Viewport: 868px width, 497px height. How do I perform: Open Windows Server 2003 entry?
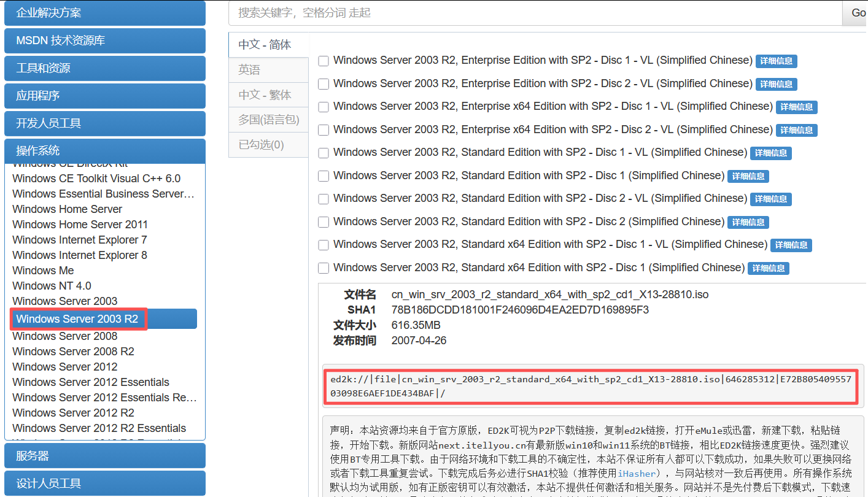(x=64, y=301)
